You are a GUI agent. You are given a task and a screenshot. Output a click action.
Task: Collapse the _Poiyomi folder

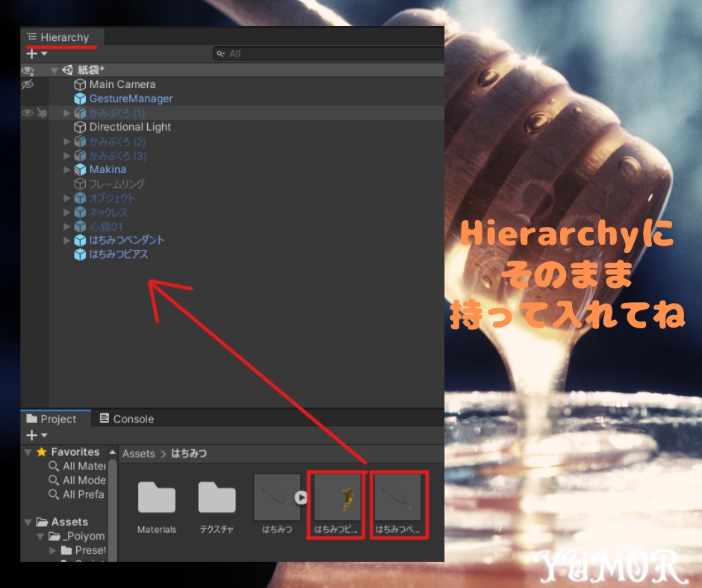coord(40,536)
